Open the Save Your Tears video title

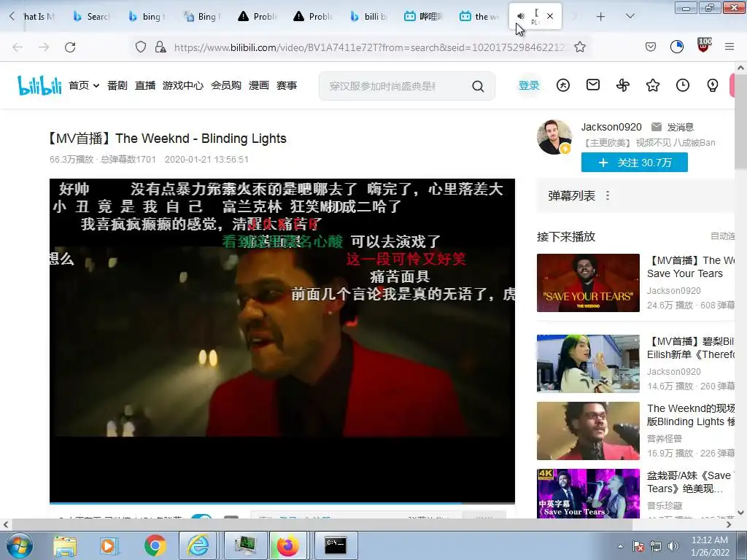690,267
